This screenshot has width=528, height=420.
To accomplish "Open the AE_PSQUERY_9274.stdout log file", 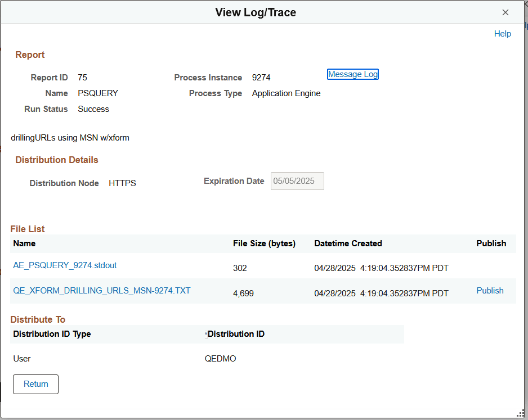I will pyautogui.click(x=65, y=265).
